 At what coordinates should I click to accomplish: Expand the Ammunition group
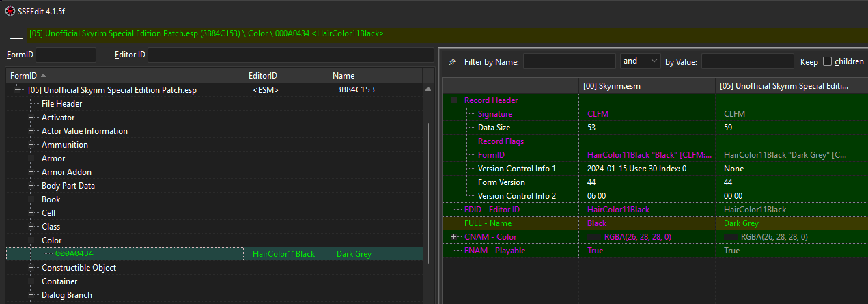(x=31, y=145)
